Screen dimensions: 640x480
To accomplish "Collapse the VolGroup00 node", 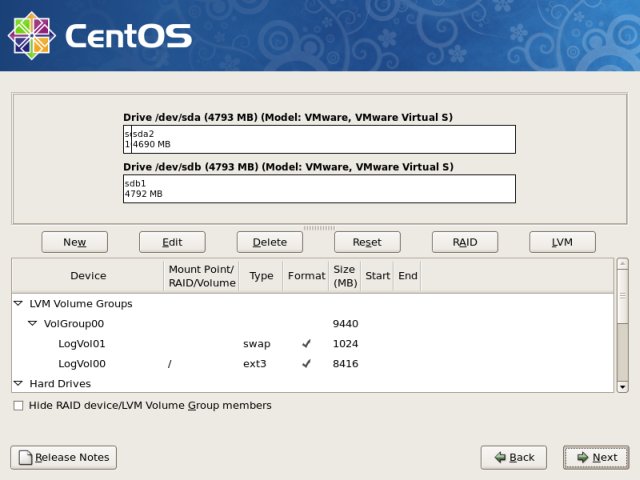I will point(33,324).
